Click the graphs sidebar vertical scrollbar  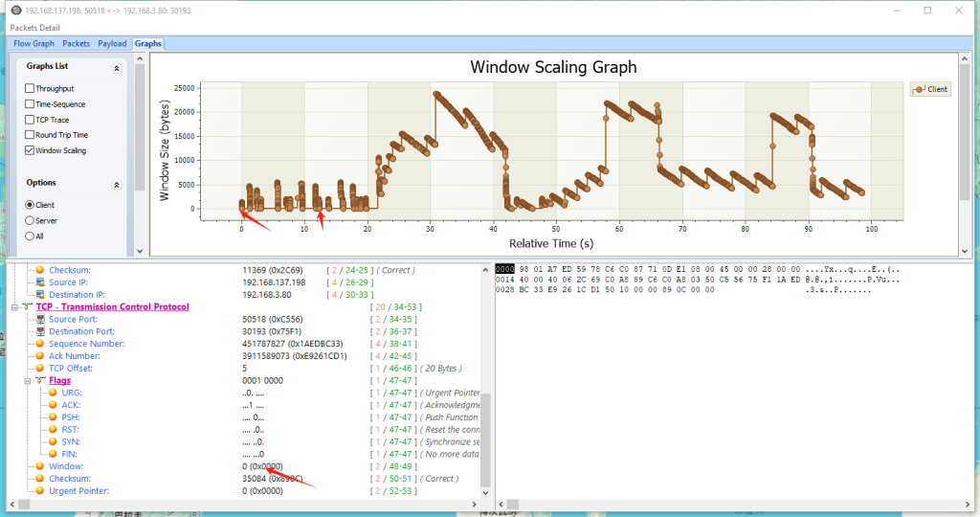[140, 155]
